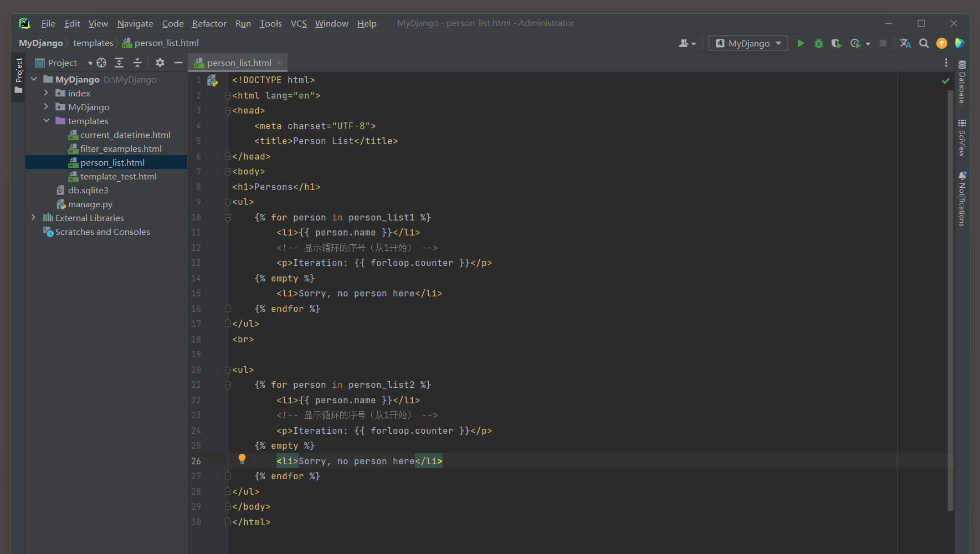This screenshot has height=554, width=980.
Task: Fold the first ul block on line 9
Action: pyautogui.click(x=228, y=202)
